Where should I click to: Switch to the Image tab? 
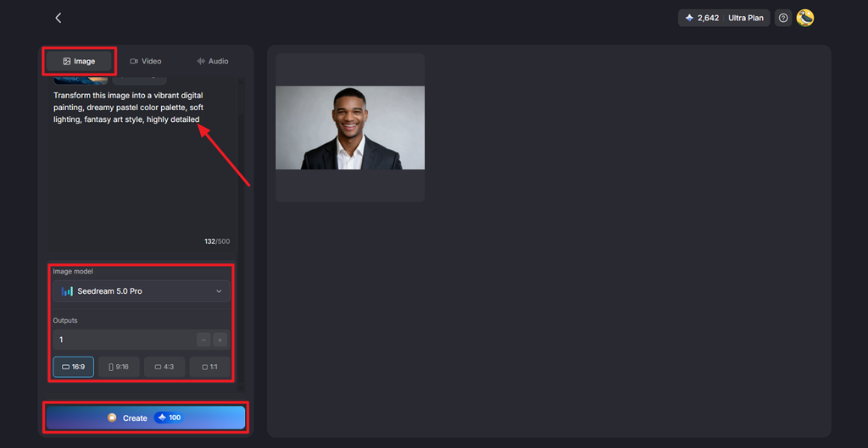tap(79, 61)
